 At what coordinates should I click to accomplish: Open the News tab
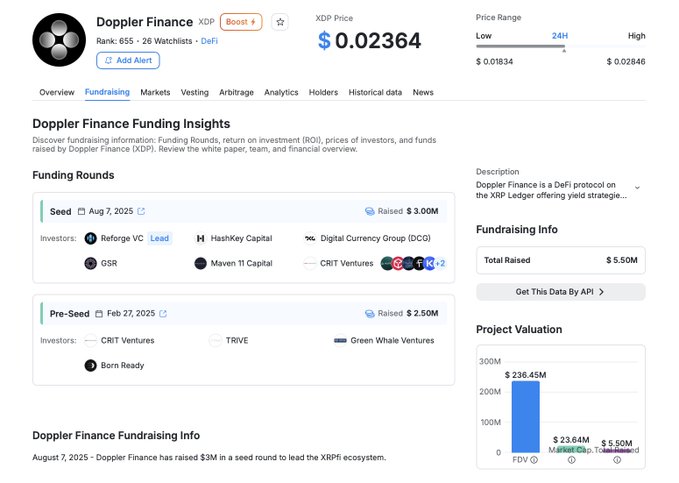[423, 92]
